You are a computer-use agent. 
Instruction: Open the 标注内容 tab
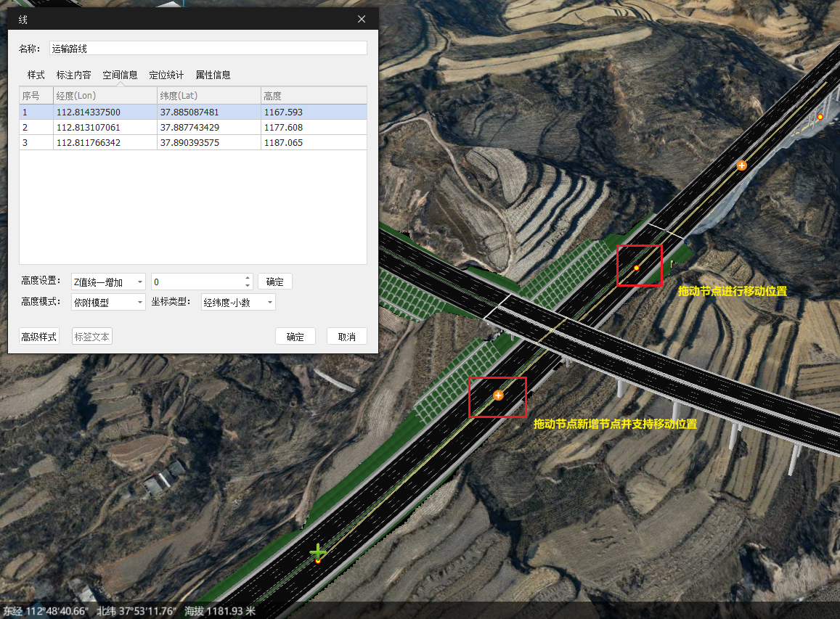pyautogui.click(x=73, y=75)
